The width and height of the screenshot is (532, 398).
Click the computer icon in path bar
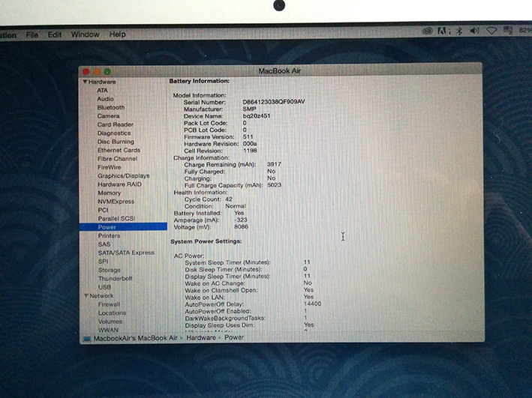pos(87,338)
